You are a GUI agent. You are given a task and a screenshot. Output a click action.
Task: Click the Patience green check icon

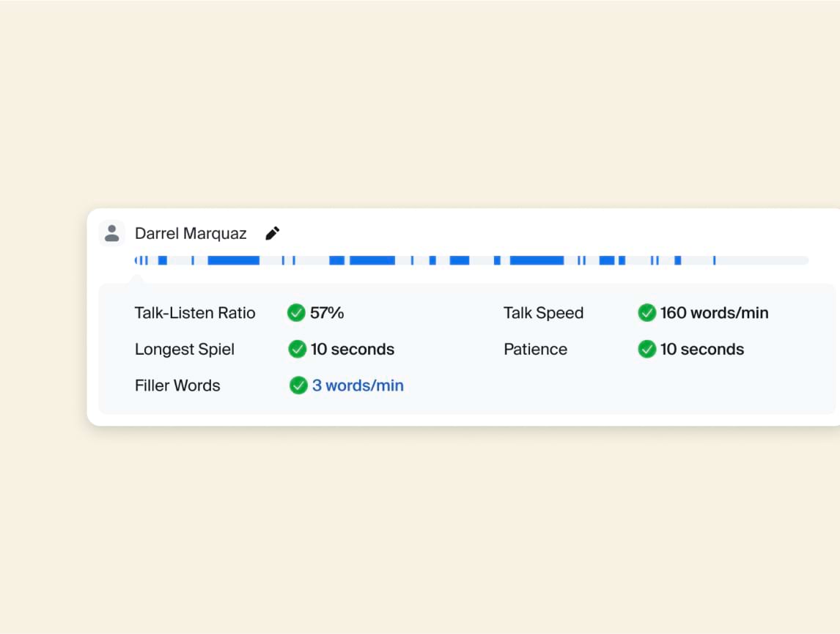coord(646,350)
